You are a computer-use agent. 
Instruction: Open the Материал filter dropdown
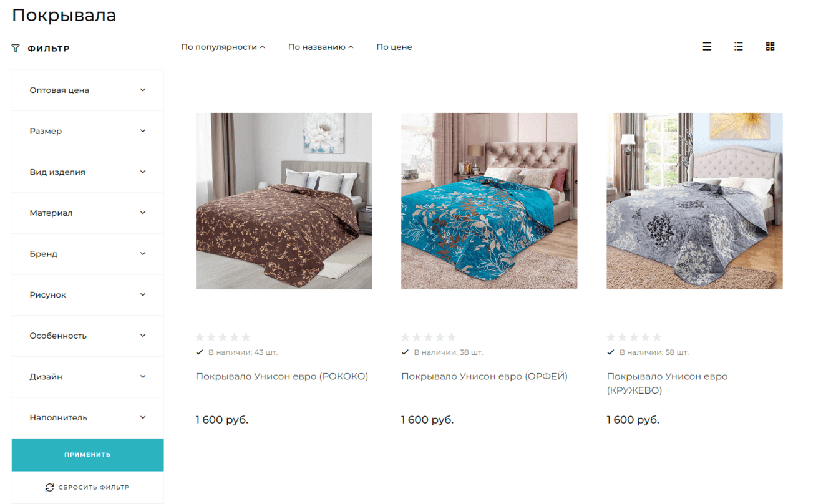coord(87,213)
